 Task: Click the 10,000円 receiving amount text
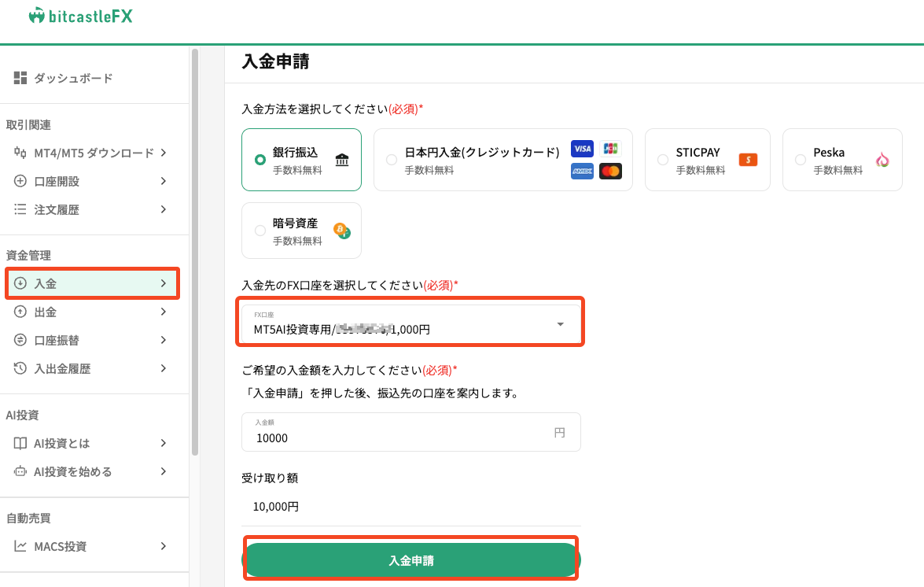pos(276,506)
